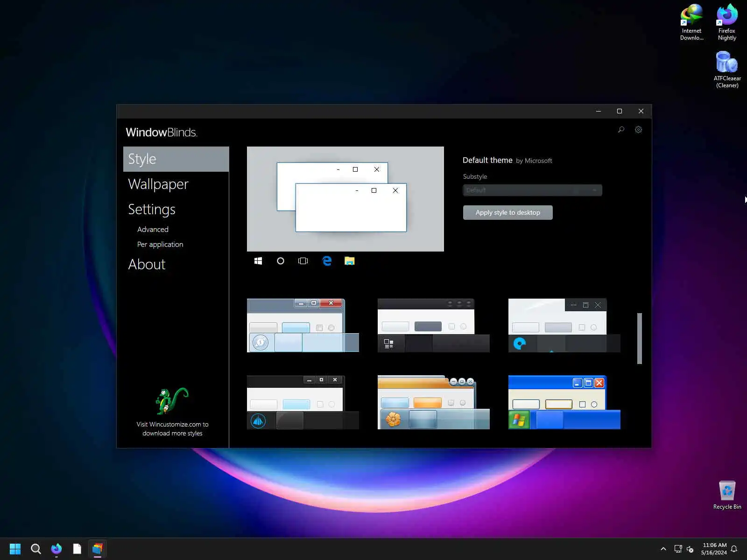Open the notifications bell in the tray
Image resolution: width=747 pixels, height=560 pixels.
pos(734,549)
